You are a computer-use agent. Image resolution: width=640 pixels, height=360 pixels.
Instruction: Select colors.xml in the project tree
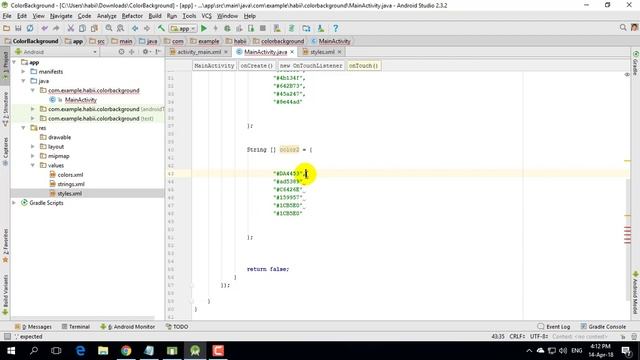70,175
